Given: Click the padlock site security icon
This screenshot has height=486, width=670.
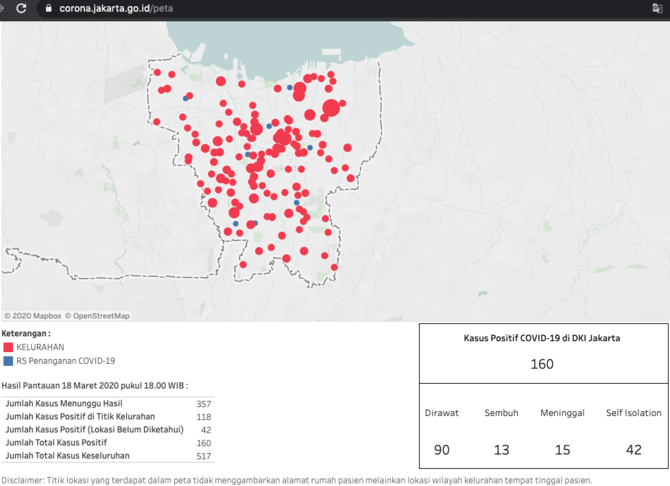Looking at the screenshot, I should point(47,8).
